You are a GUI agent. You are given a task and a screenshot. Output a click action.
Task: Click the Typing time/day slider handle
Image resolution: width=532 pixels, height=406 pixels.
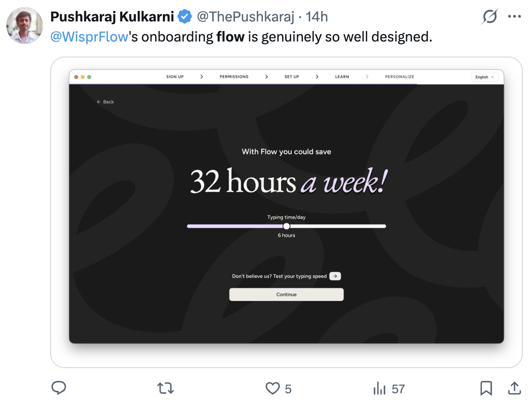(287, 226)
